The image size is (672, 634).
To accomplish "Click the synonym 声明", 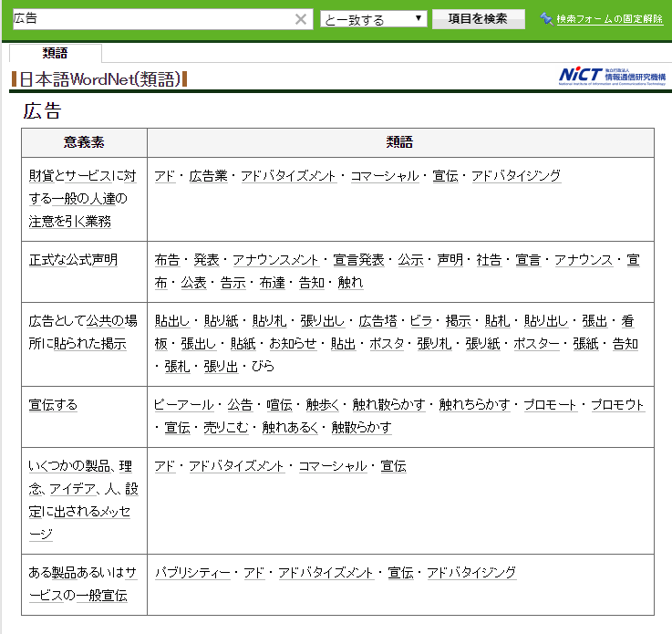I will pos(450,260).
